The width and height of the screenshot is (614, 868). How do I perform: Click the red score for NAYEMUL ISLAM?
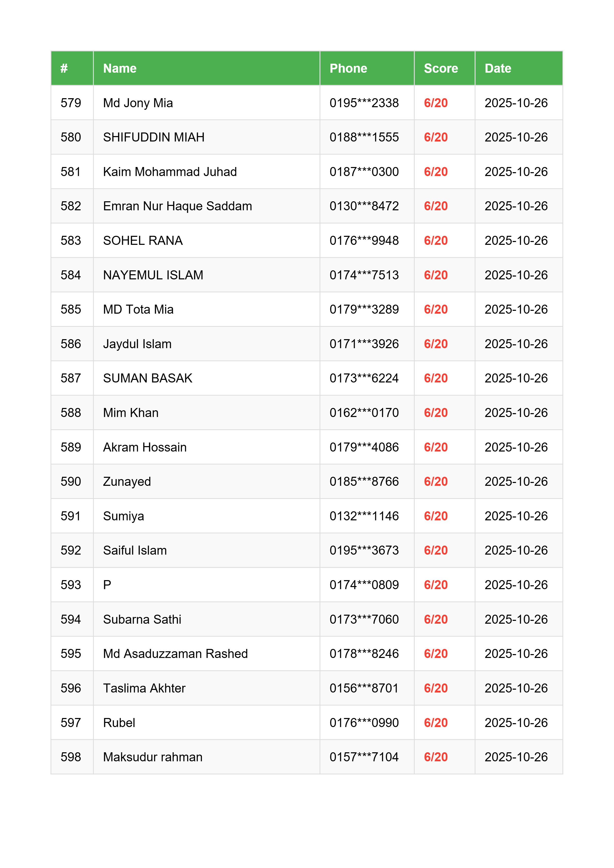tap(436, 275)
